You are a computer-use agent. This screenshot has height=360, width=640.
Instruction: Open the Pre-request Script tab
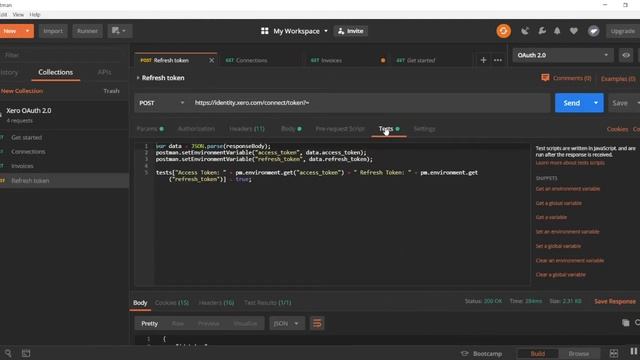tap(340, 129)
